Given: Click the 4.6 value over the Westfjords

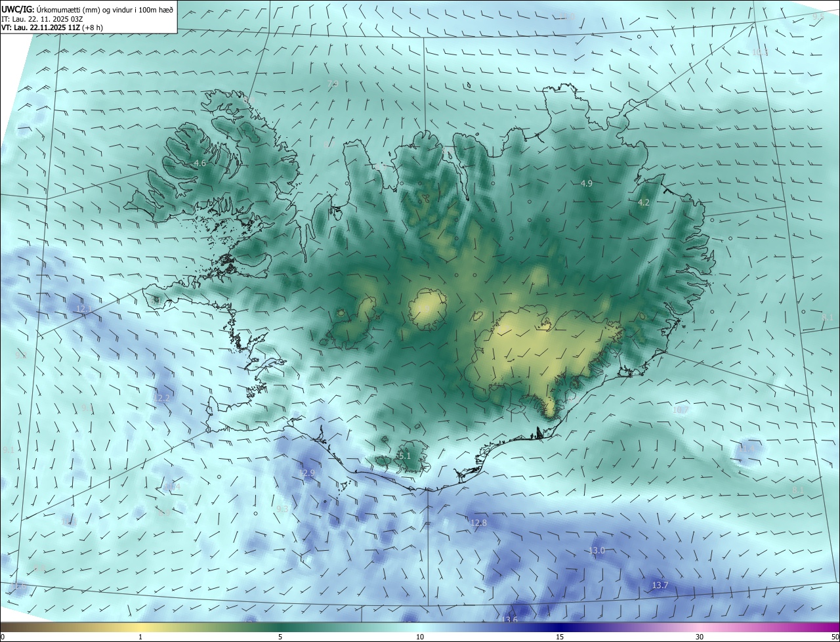Looking at the screenshot, I should pyautogui.click(x=199, y=163).
